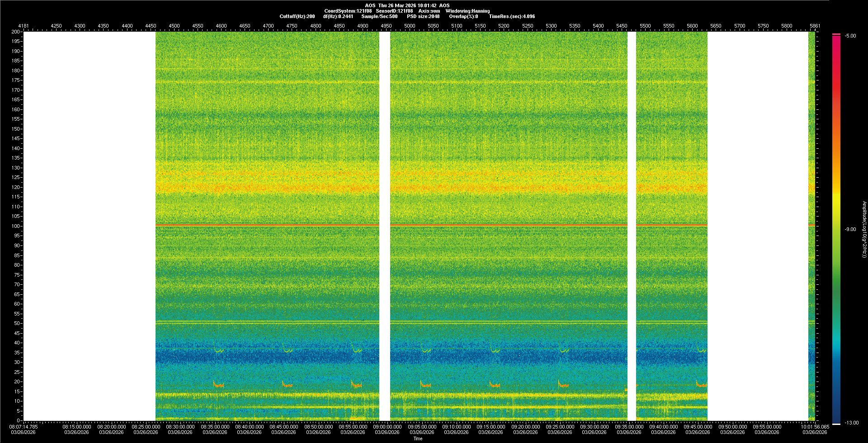This screenshot has width=868, height=443.
Task: Click the 09:00:00.000 time axis label
Action: click(x=387, y=426)
